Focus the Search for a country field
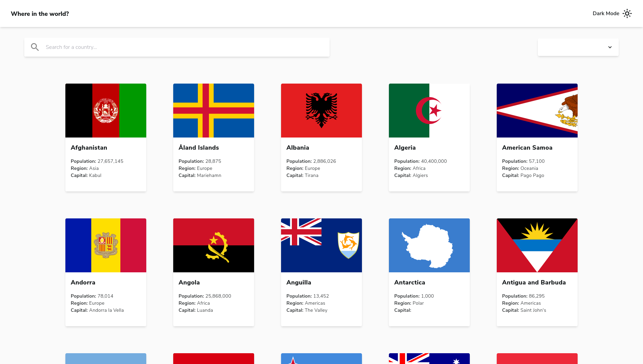The image size is (643, 364). coord(185,47)
